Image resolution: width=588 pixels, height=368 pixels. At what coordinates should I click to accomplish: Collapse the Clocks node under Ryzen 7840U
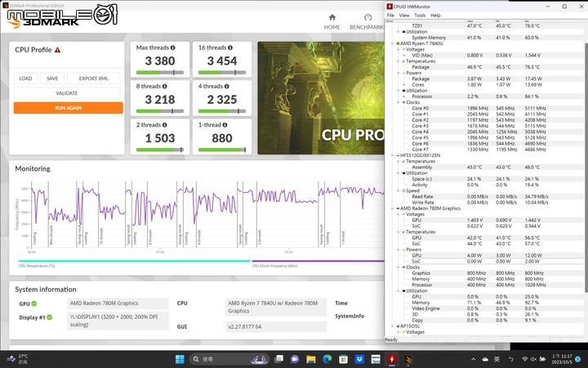click(x=399, y=102)
